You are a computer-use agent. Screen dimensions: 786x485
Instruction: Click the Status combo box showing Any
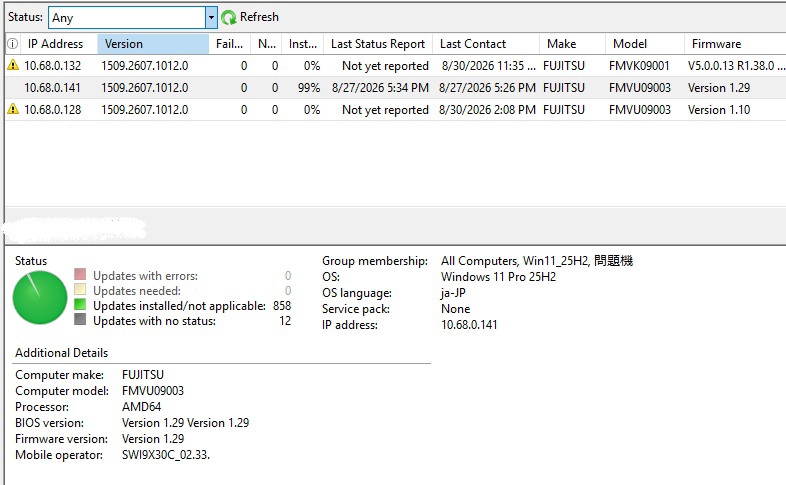click(132, 18)
